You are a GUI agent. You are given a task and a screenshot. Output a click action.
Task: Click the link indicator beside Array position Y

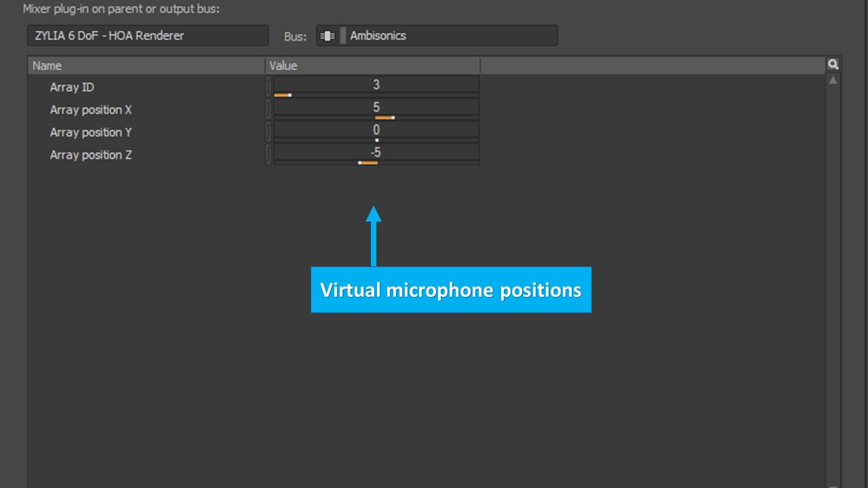point(269,131)
